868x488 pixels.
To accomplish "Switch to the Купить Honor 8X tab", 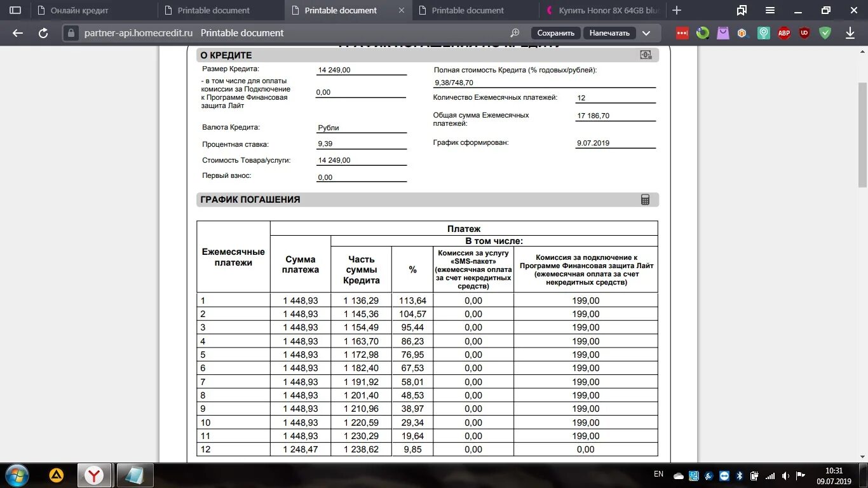I will tap(603, 10).
